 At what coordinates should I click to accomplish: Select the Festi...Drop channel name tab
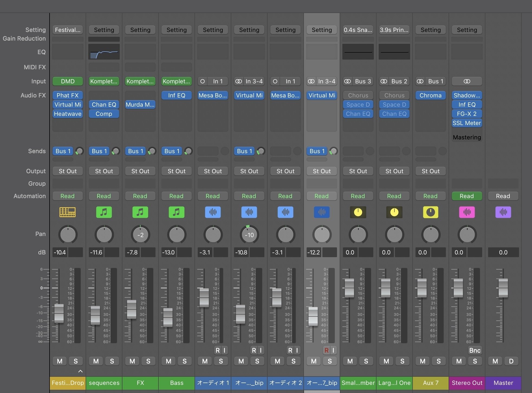[68, 383]
